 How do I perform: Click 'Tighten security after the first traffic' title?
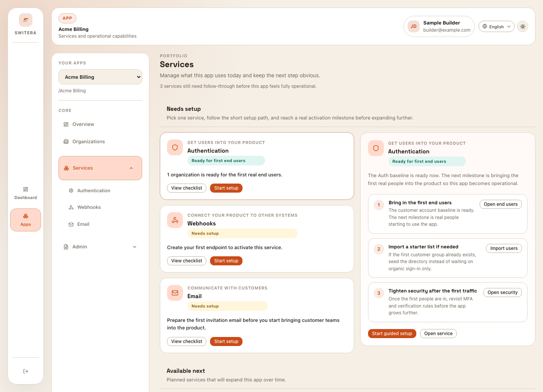coord(433,291)
